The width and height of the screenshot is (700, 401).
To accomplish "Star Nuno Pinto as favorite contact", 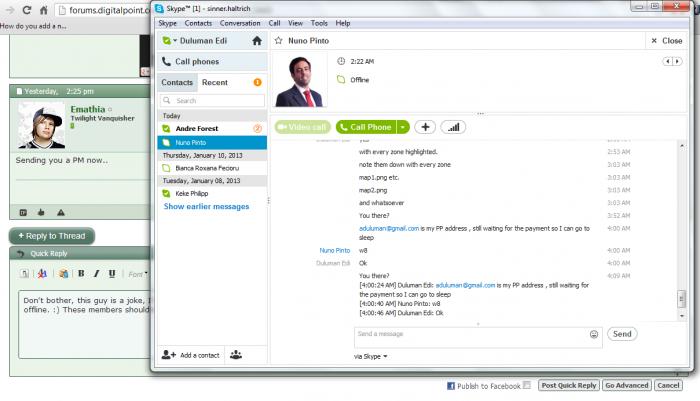I will (x=279, y=41).
